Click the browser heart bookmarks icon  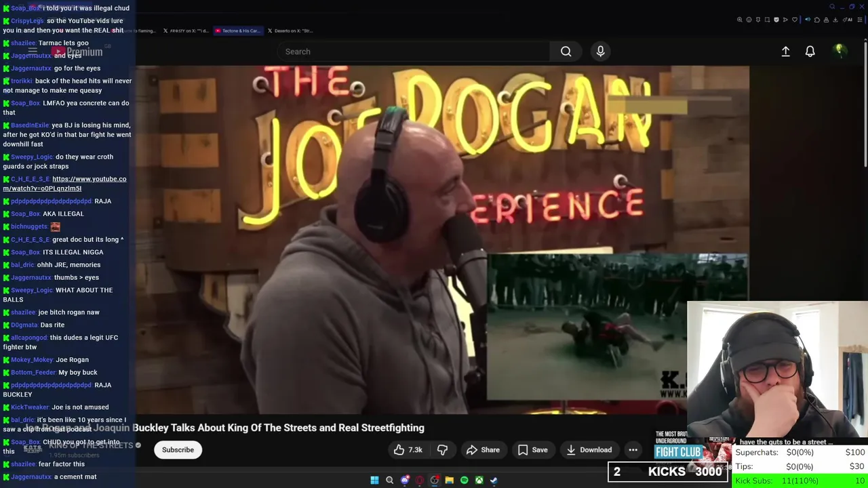[795, 20]
